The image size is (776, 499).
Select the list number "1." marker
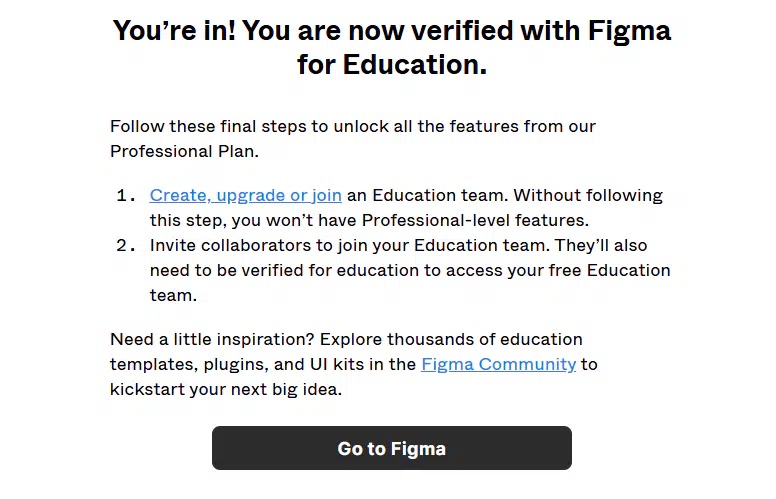pos(126,196)
